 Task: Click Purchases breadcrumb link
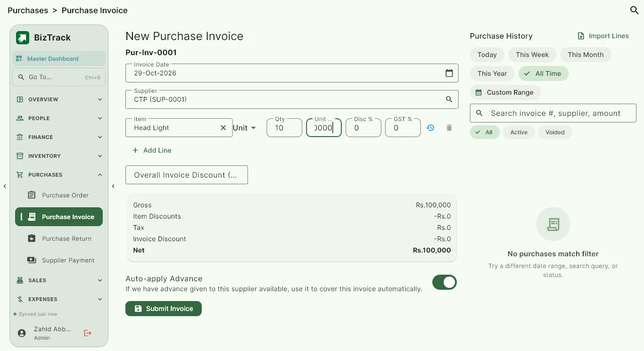coord(28,10)
